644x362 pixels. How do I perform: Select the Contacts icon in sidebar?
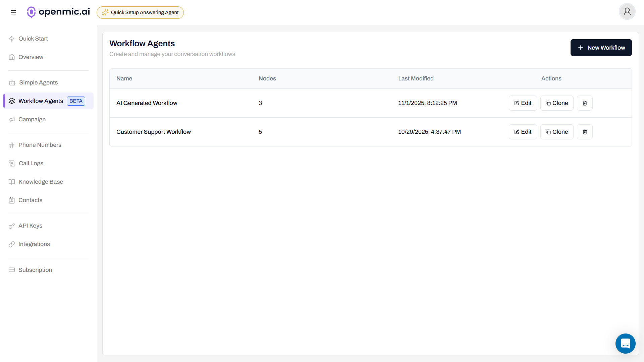click(12, 200)
